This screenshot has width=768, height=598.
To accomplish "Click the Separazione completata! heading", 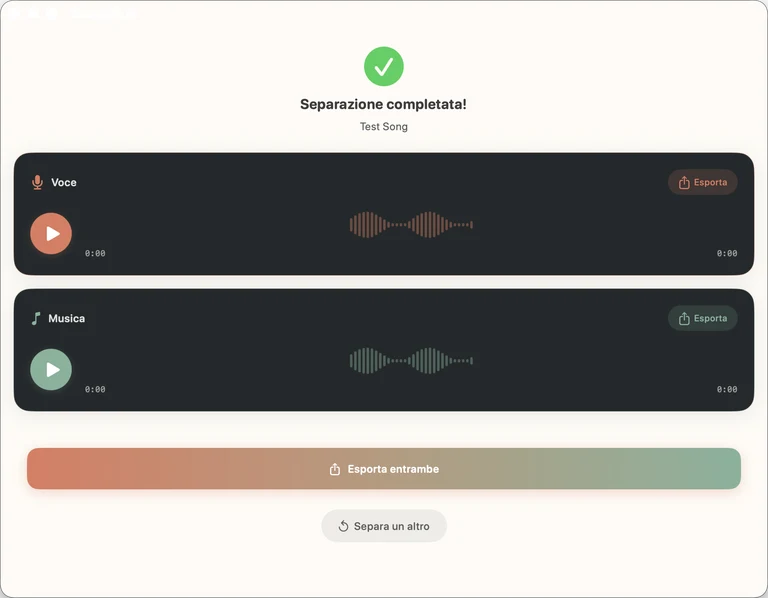I will 383,104.
